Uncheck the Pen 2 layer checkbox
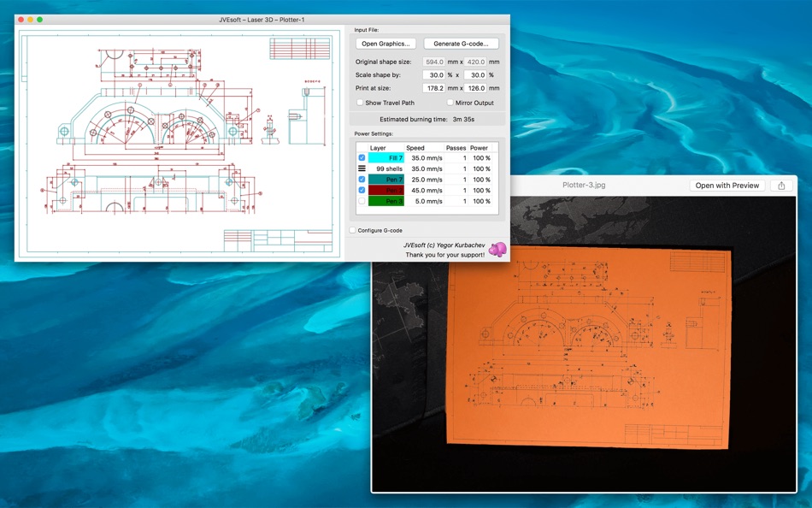This screenshot has height=508, width=812. coord(362,190)
